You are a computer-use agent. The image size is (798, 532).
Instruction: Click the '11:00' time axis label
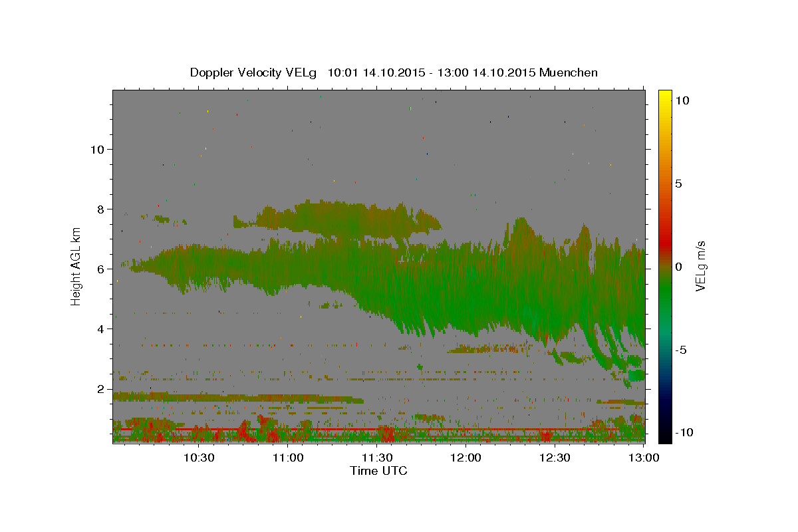[x=288, y=458]
